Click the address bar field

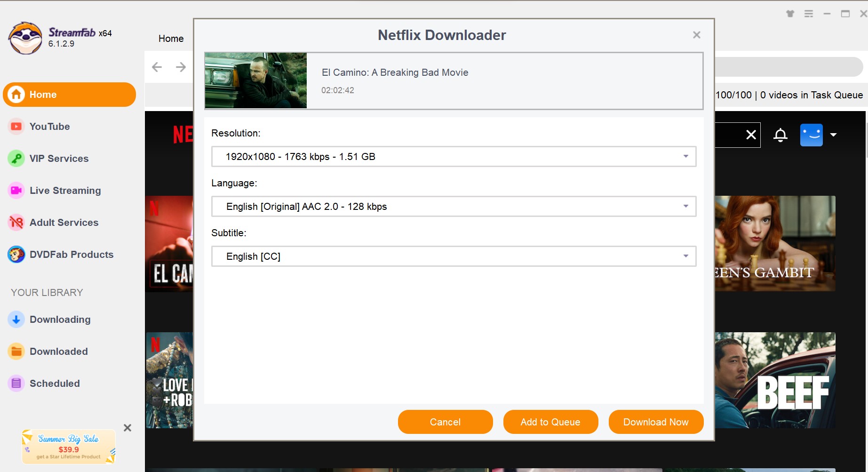coord(788,67)
